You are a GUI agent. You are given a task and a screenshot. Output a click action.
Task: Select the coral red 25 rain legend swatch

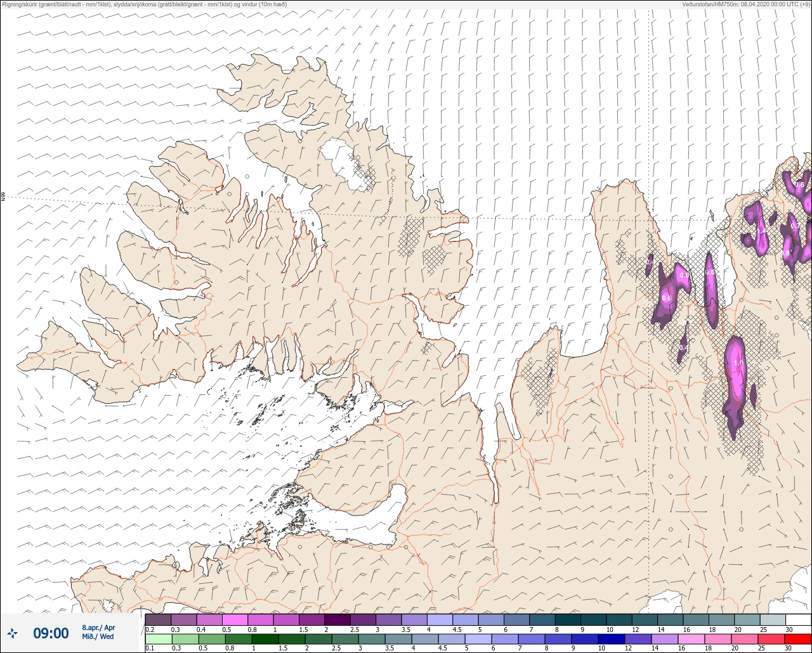click(771, 638)
